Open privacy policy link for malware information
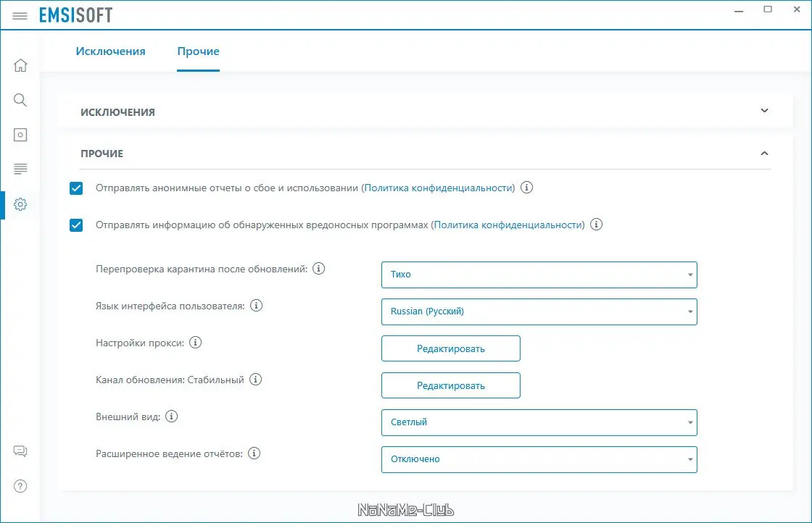Screen dimensions: 812x523 click(509, 225)
